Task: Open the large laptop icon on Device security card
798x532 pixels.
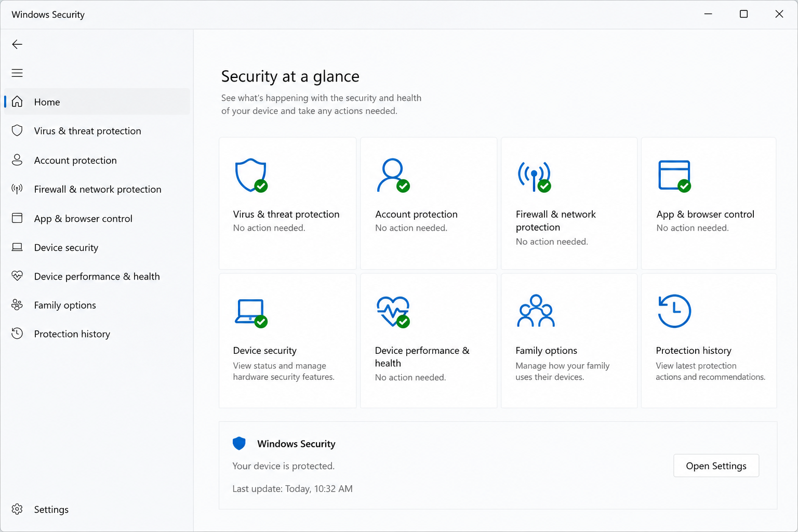Action: (x=251, y=313)
